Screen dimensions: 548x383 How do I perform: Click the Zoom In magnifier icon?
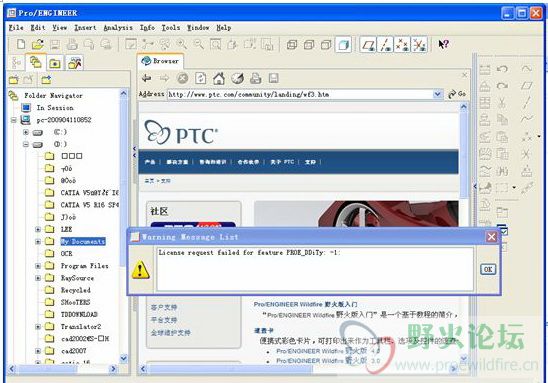[181, 45]
